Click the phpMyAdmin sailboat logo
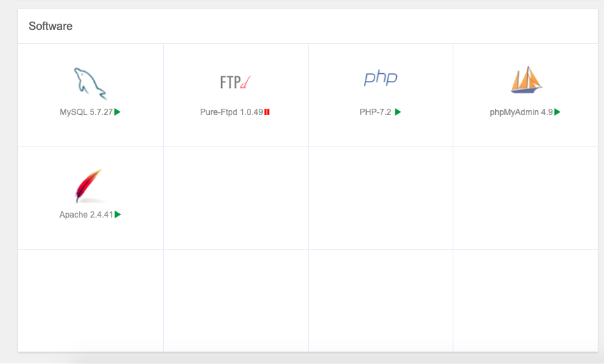This screenshot has width=604, height=364. coord(526,80)
